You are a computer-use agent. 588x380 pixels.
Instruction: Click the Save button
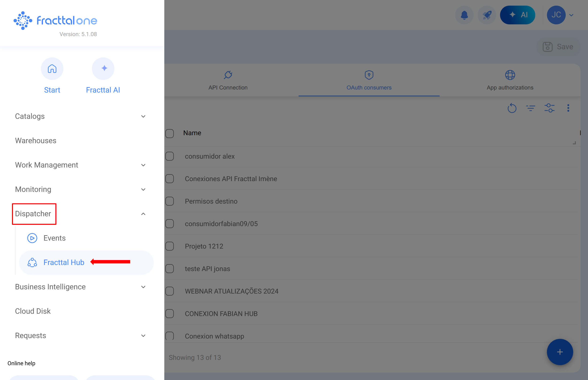[x=558, y=47]
